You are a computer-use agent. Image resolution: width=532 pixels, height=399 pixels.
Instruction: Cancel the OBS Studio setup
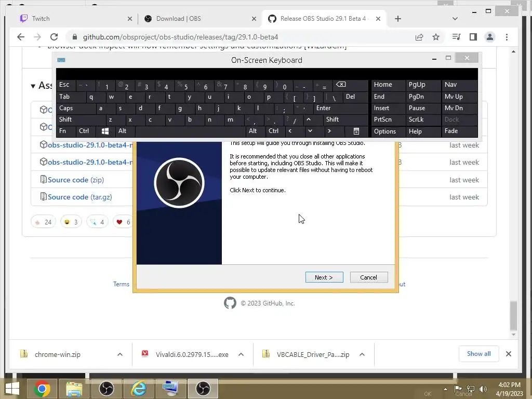(369, 277)
